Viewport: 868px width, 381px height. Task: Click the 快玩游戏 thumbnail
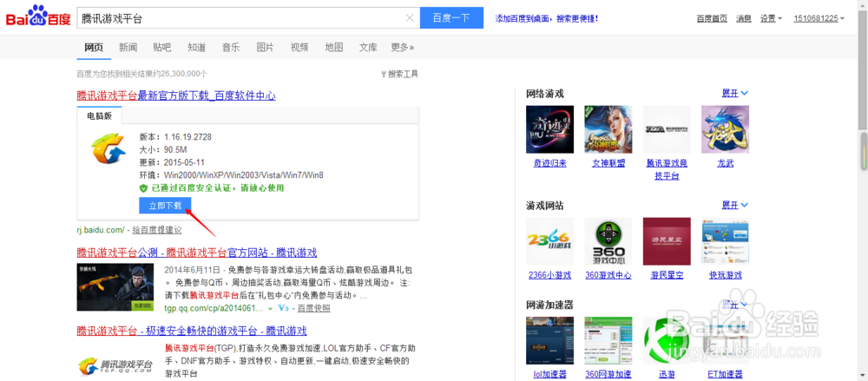click(x=725, y=241)
